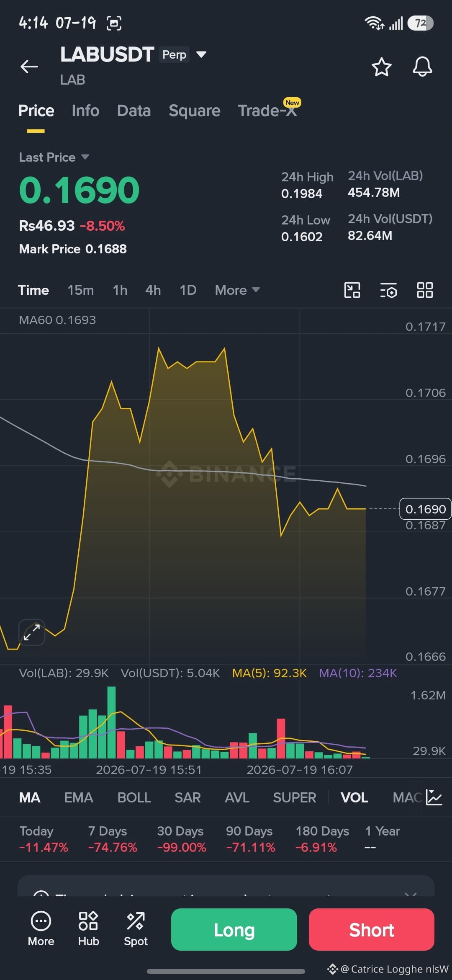The height and width of the screenshot is (980, 452).
Task: Open the More menu icon at bottom
Action: click(x=41, y=929)
